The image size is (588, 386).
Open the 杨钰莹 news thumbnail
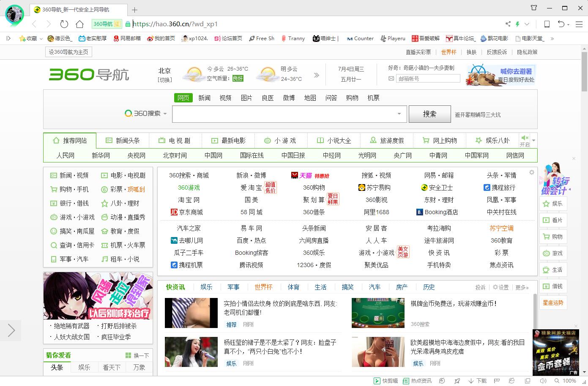pyautogui.click(x=191, y=352)
